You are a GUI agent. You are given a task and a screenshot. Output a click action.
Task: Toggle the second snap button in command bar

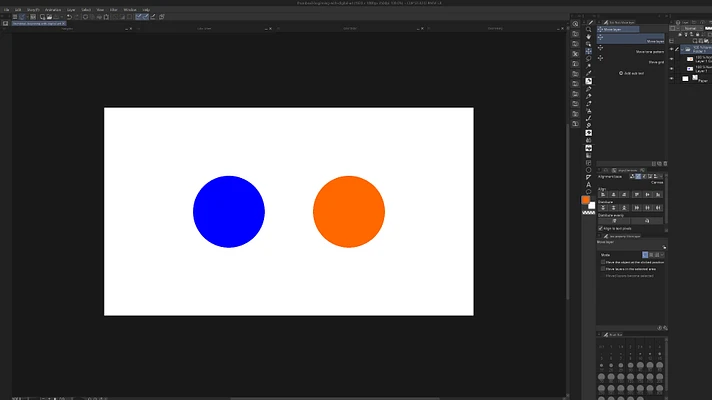tap(145, 17)
